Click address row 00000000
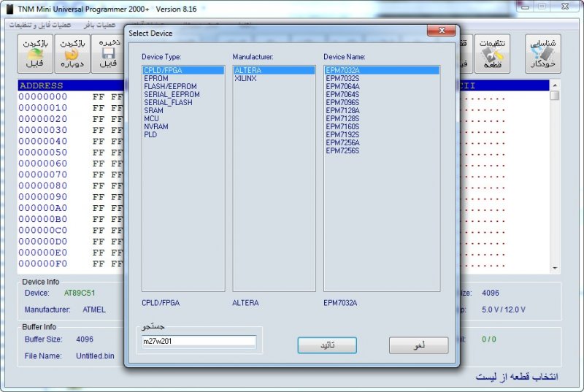584x392 pixels. 43,97
